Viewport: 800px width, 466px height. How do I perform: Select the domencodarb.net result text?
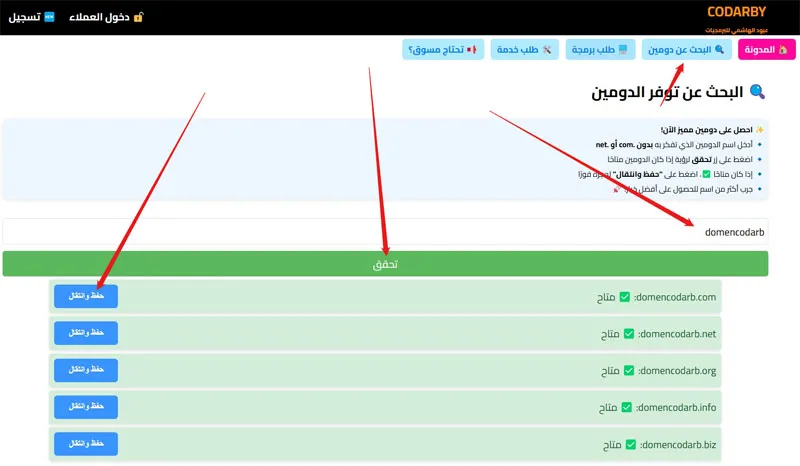click(677, 334)
